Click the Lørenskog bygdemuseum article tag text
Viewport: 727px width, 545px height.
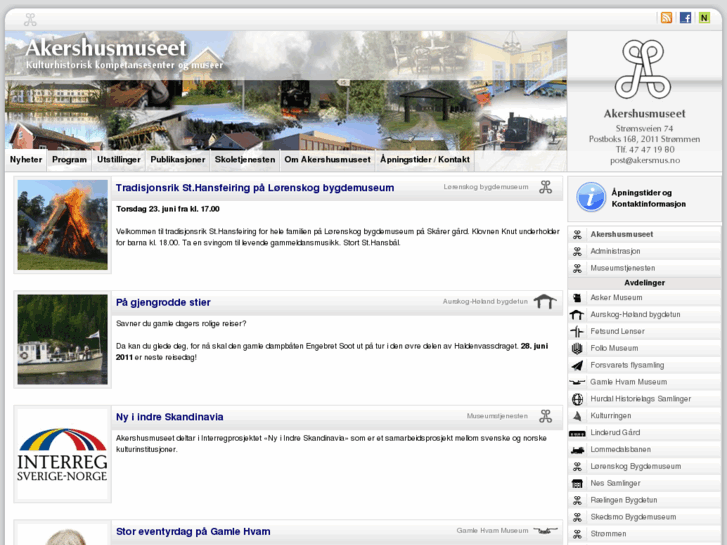(x=486, y=187)
